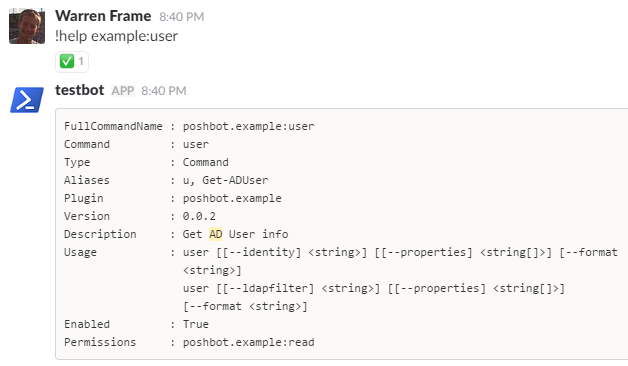This screenshot has width=628, height=366.
Task: Click the 8:40 PM timestamp on testbot's message
Action: coord(164,91)
